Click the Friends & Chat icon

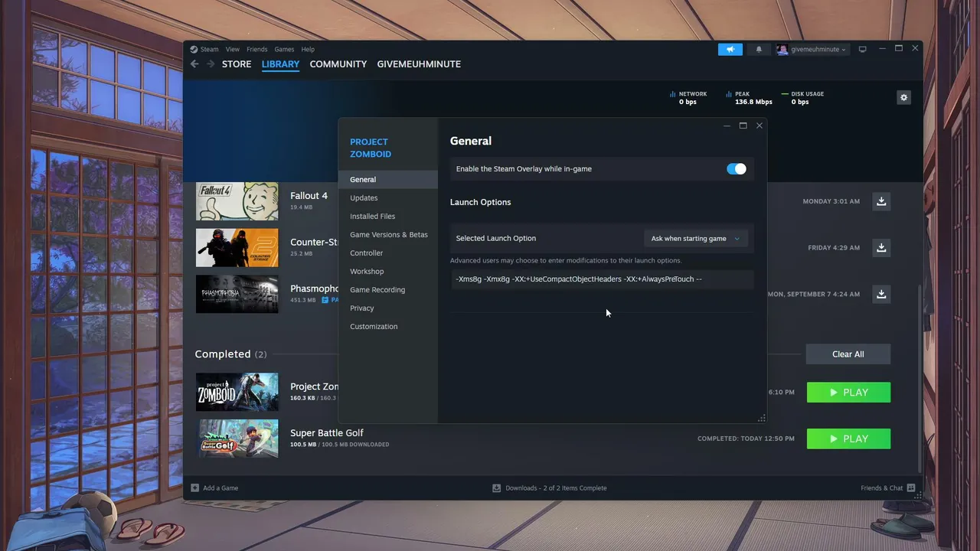point(911,487)
